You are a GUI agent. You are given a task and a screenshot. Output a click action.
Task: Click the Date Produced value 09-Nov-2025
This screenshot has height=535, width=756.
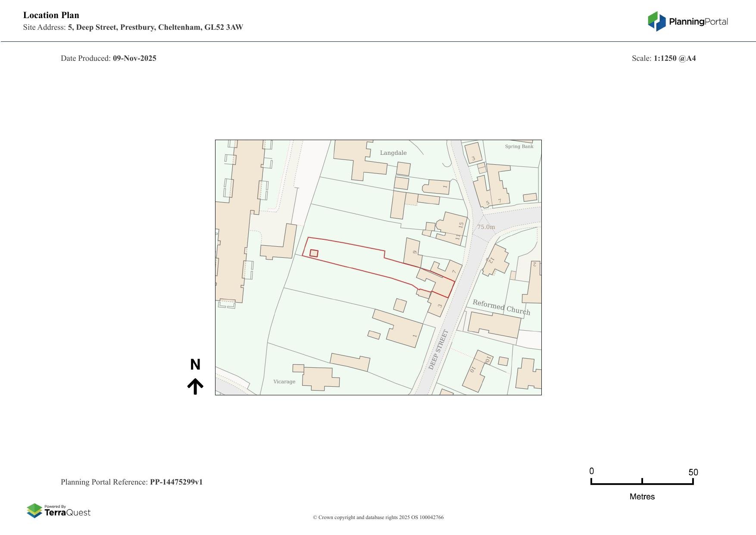[134, 58]
